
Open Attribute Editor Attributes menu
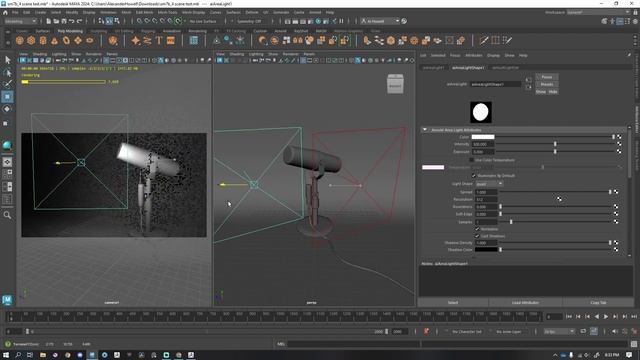(474, 55)
